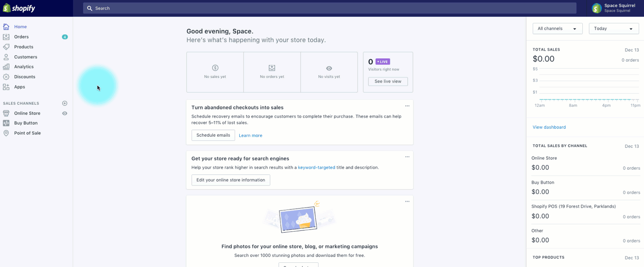Image resolution: width=644 pixels, height=267 pixels.
Task: Open the View dashboard link
Action: 549,127
